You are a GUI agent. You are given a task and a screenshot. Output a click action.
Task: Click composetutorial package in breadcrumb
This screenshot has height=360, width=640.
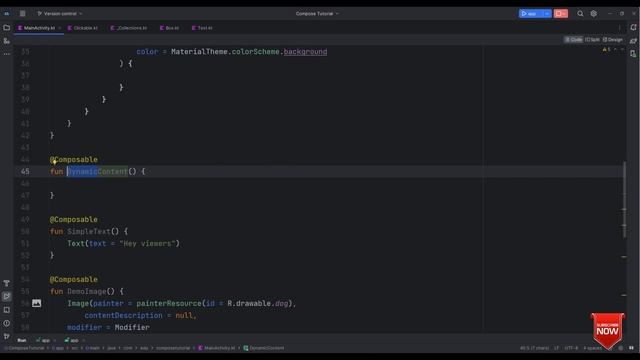[x=173, y=348]
